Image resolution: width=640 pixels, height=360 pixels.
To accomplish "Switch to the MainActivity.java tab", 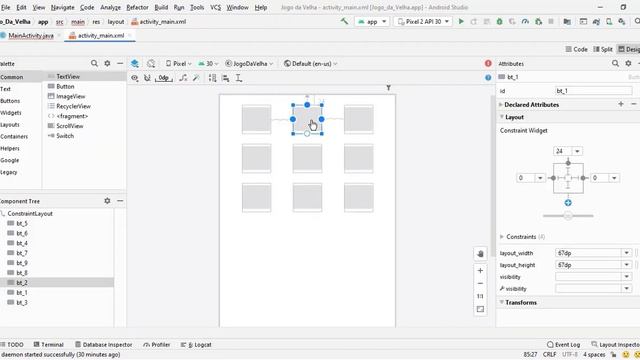I will click(x=31, y=36).
